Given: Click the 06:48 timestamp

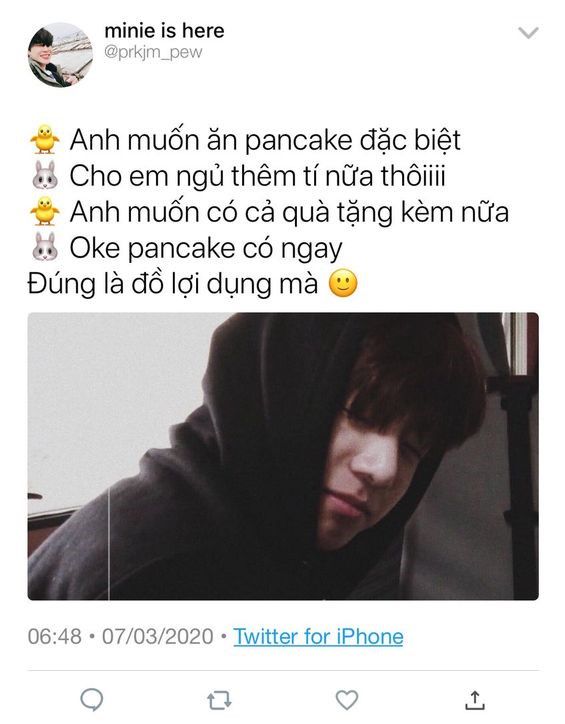Looking at the screenshot, I should 54,637.
